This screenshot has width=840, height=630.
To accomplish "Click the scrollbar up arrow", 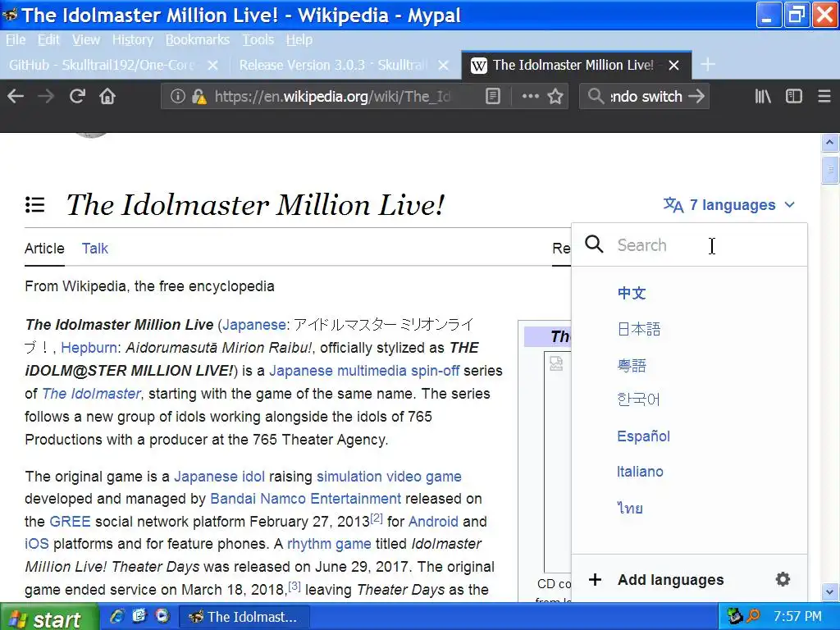I will coord(830,143).
